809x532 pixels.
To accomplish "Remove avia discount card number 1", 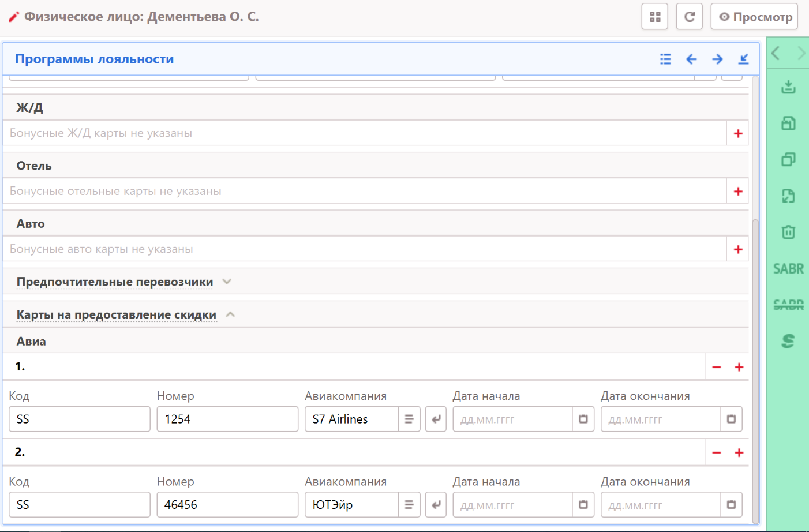I will pyautogui.click(x=717, y=367).
